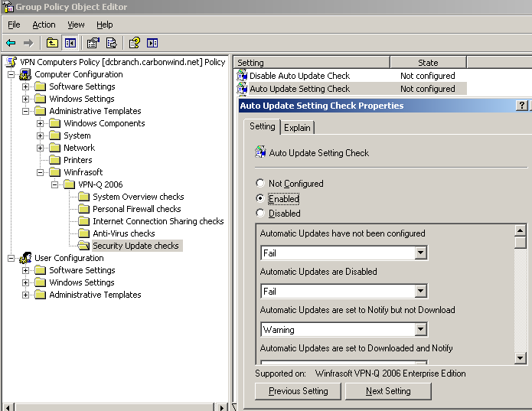Open the 'Automatic Updates have not been configured' dropdown
The image size is (532, 411).
(421, 253)
